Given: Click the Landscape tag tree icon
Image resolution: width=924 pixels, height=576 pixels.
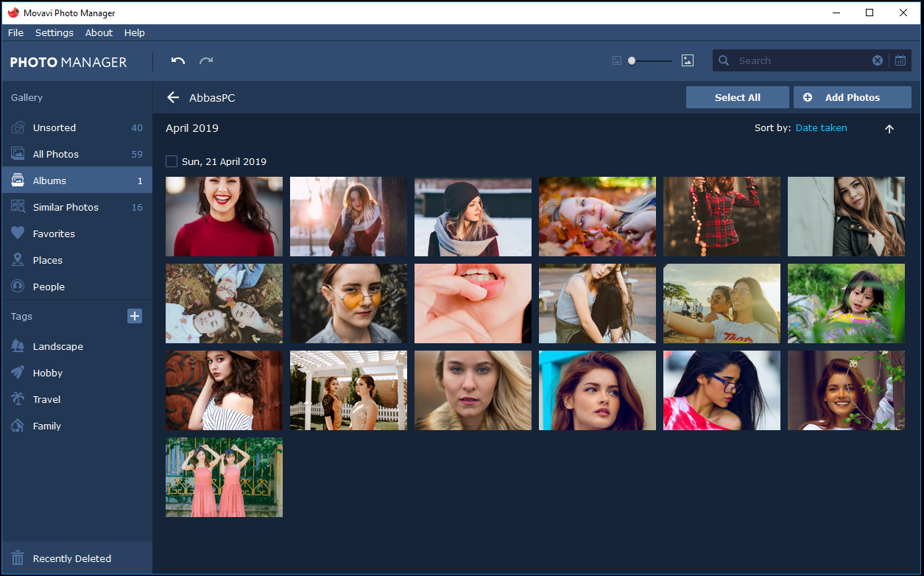Looking at the screenshot, I should click(18, 346).
